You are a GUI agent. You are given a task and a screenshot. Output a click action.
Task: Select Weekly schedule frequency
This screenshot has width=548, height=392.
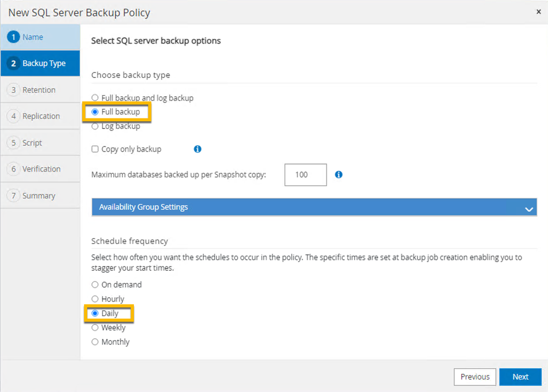click(95, 327)
